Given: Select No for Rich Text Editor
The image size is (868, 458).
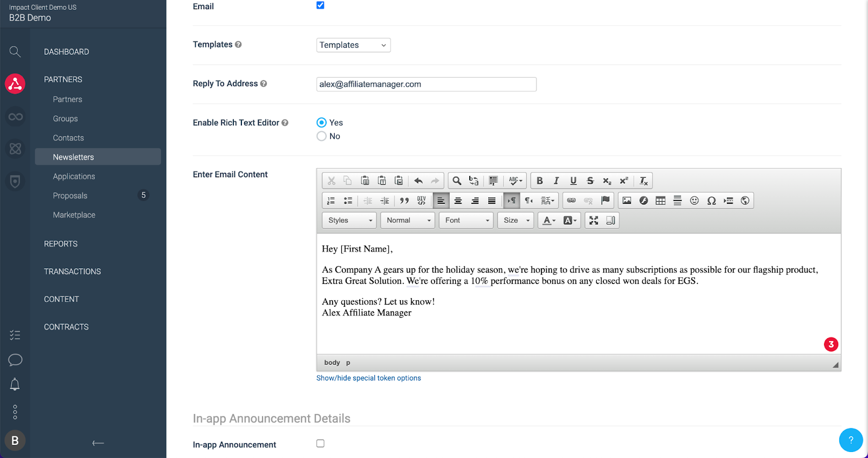Looking at the screenshot, I should [x=322, y=137].
